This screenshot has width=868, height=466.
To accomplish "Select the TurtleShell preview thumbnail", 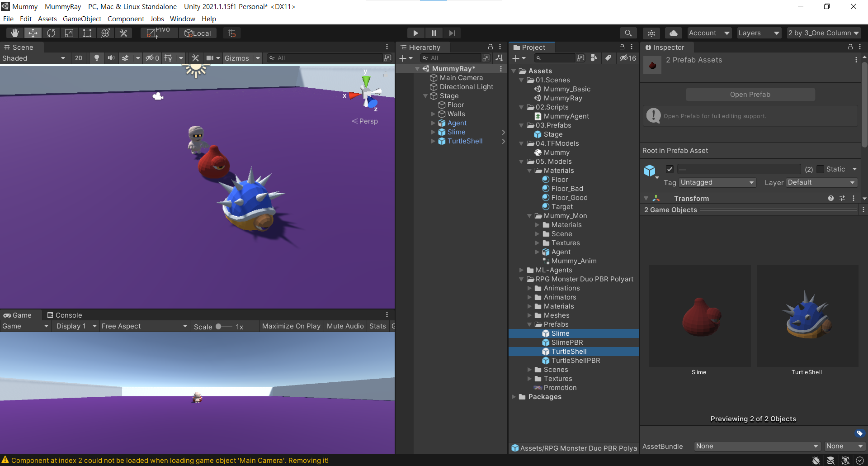I will point(807,316).
